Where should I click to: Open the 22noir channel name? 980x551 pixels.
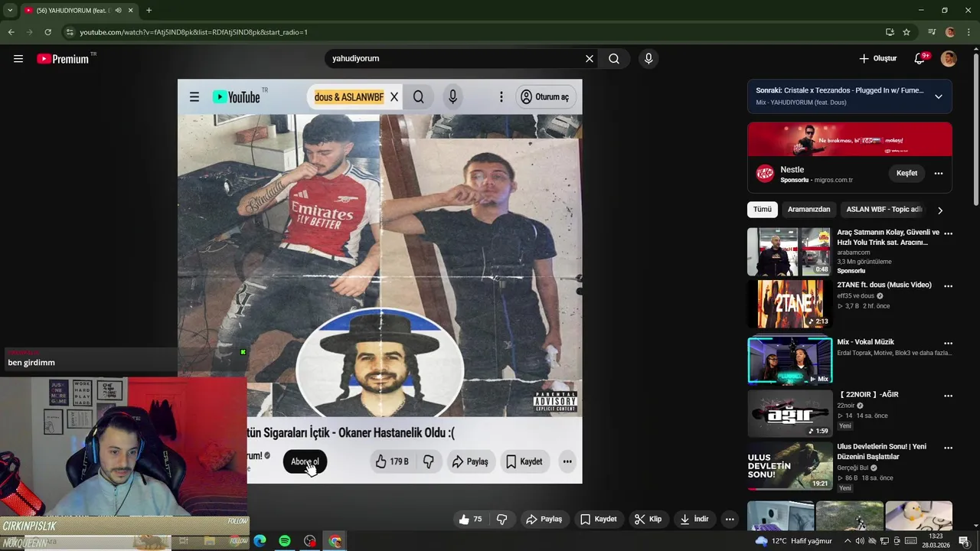tap(845, 406)
